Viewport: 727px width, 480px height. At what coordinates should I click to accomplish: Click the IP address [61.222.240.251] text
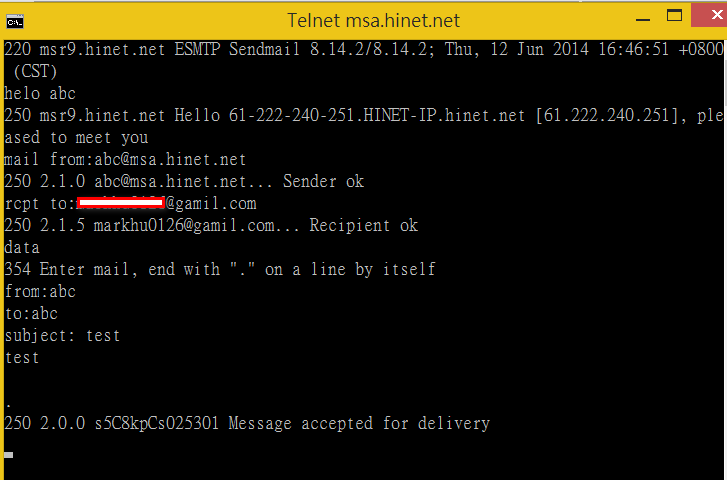point(607,115)
